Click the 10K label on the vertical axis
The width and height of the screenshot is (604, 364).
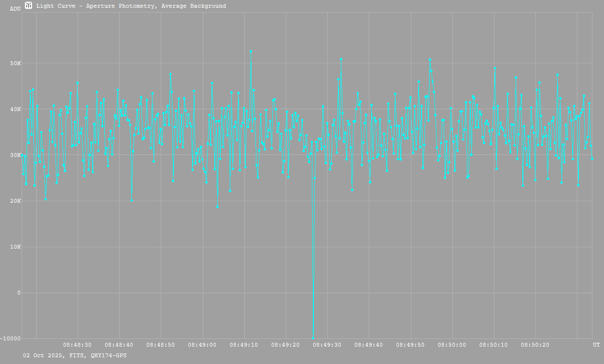(15, 247)
